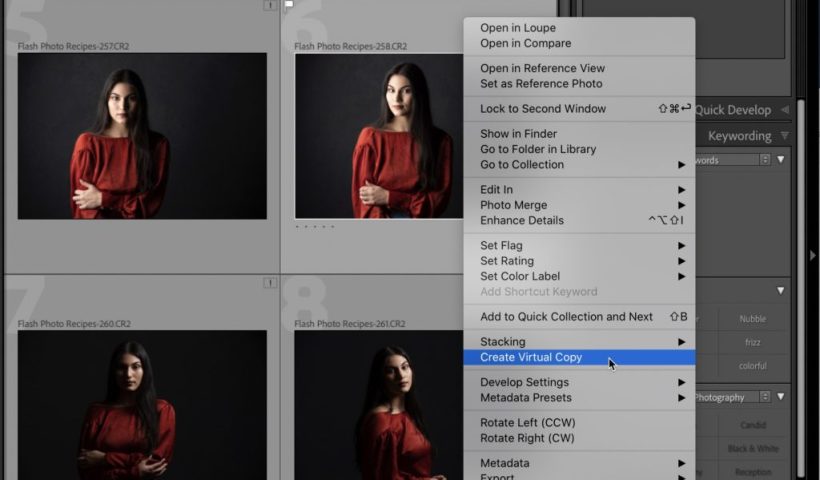
Task: Expand the Quick Develop panel
Action: (x=785, y=110)
